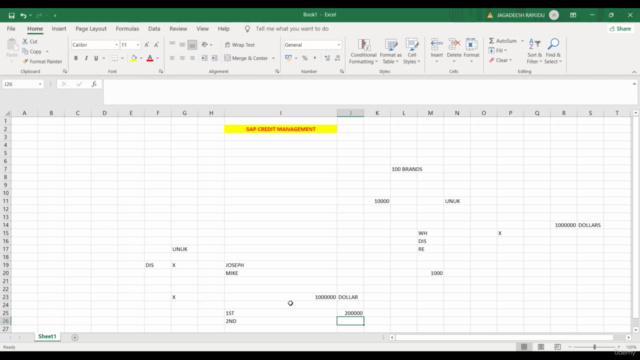
Task: Click Merge & Center
Action: (x=246, y=58)
